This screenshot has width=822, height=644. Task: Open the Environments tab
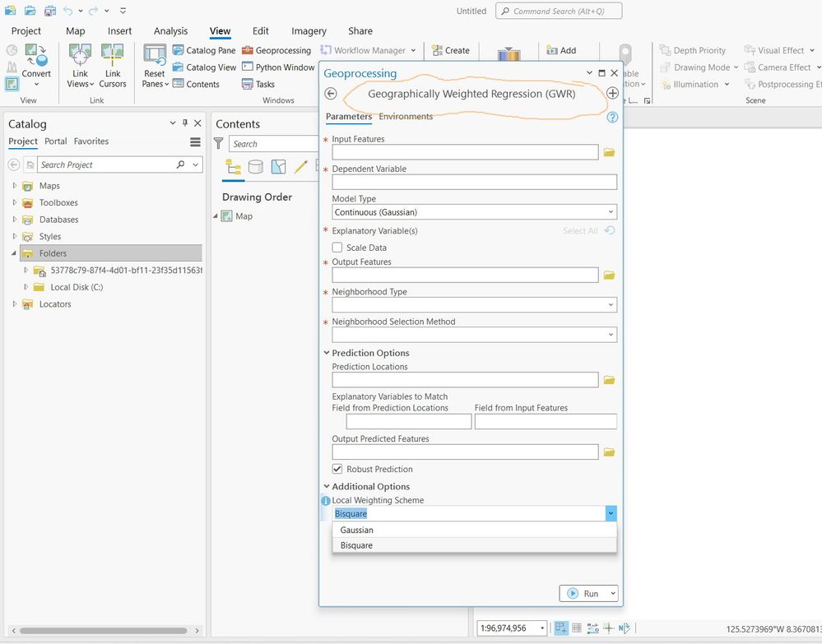406,116
